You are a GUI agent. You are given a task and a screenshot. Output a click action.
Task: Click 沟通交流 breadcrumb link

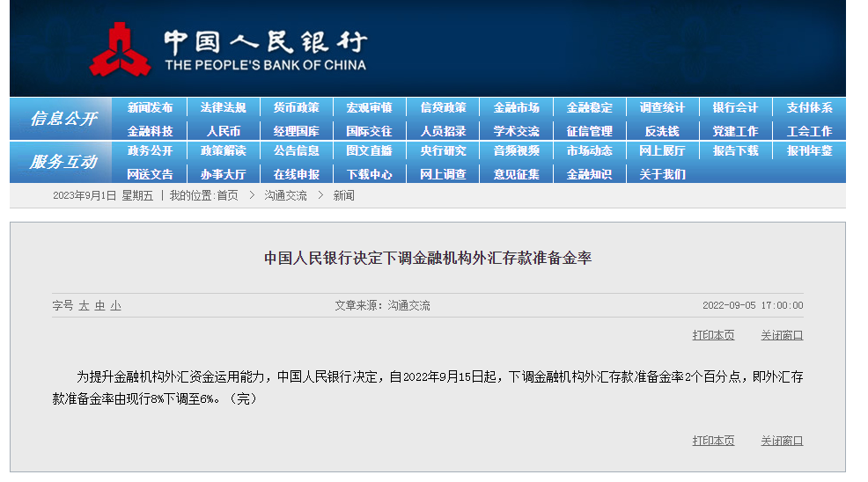tap(285, 195)
